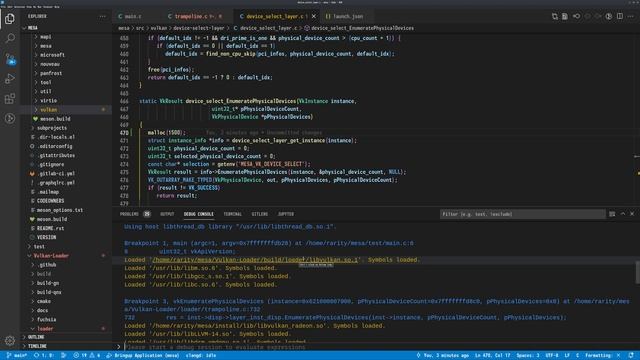Expand the TIMELINE section

[65, 346]
